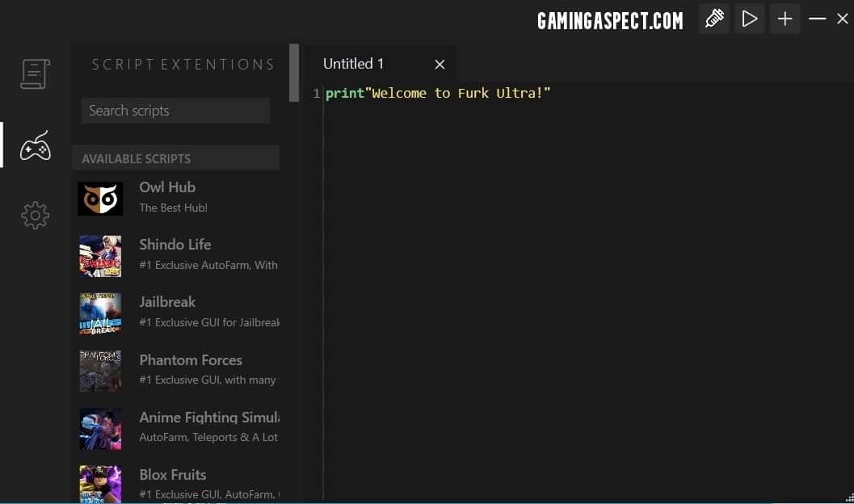Viewport: 854px width, 504px height.
Task: Select the game controller sidebar icon
Action: coord(36,146)
